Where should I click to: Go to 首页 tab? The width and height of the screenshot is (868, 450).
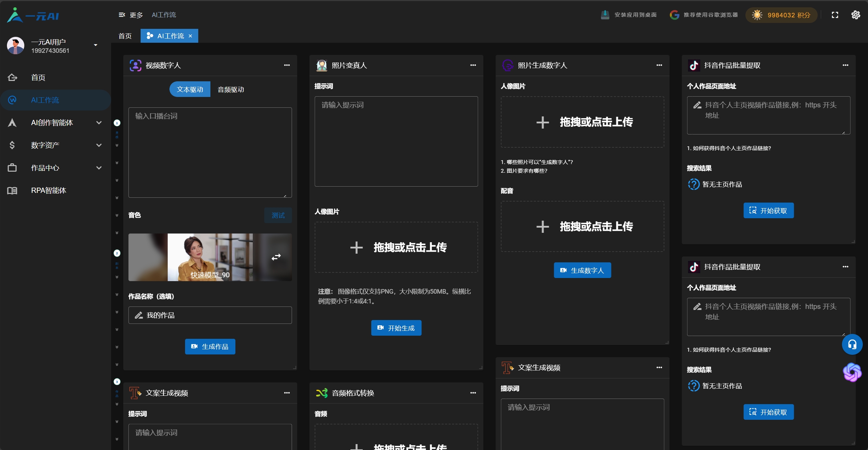pyautogui.click(x=125, y=36)
